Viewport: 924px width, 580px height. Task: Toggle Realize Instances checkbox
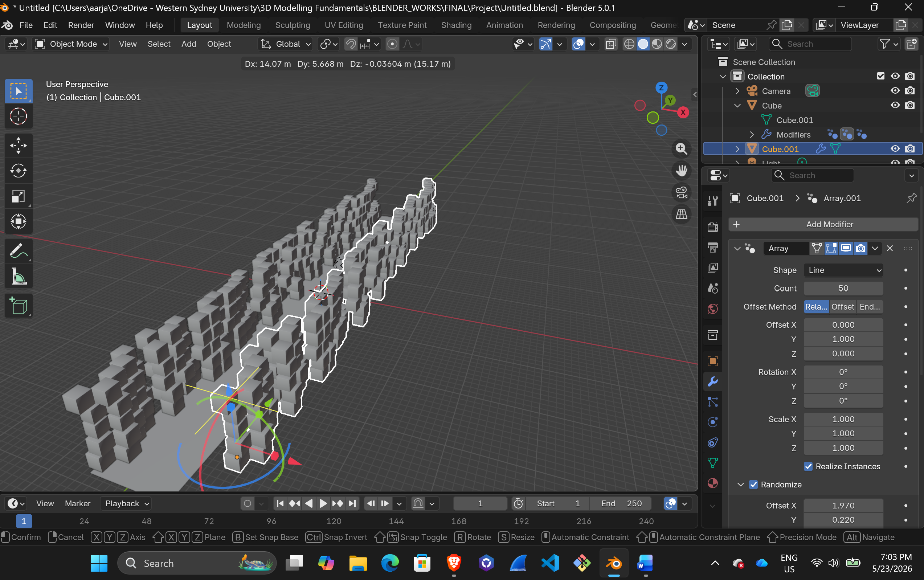pyautogui.click(x=808, y=466)
